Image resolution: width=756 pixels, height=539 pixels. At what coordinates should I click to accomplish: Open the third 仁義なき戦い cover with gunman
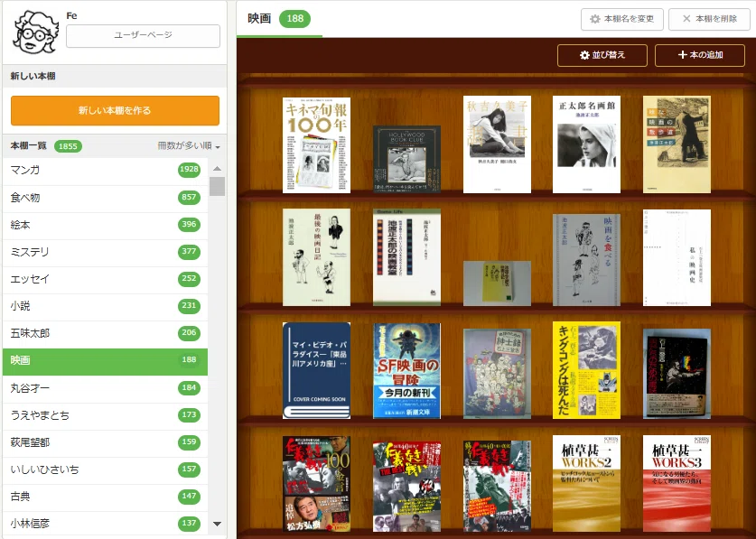click(x=497, y=486)
